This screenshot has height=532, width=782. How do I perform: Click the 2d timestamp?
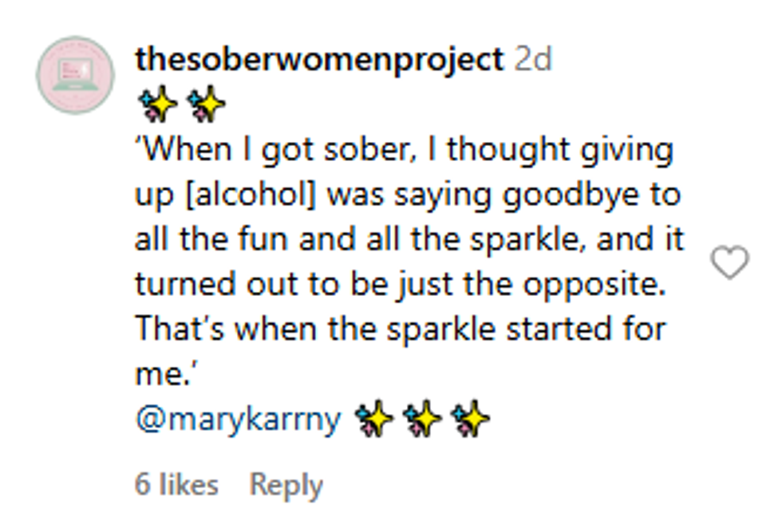(533, 59)
